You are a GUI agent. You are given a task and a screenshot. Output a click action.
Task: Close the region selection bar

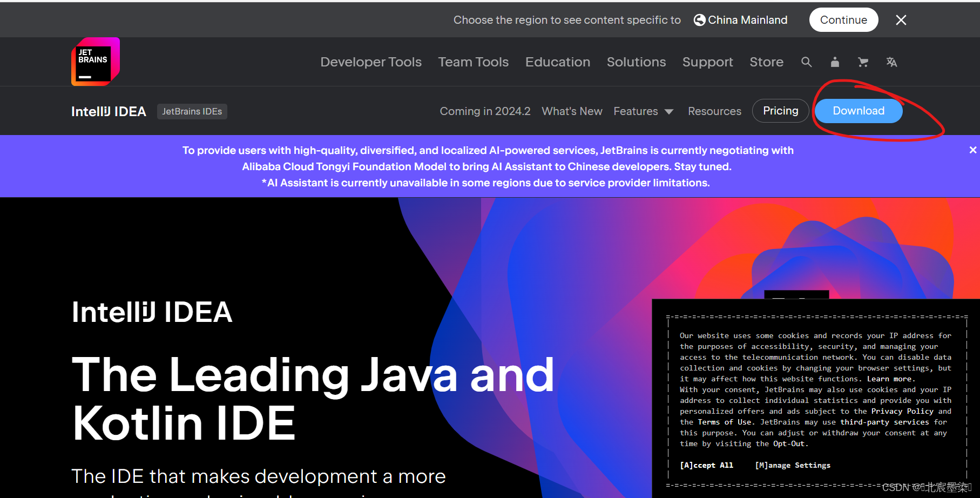pyautogui.click(x=901, y=20)
